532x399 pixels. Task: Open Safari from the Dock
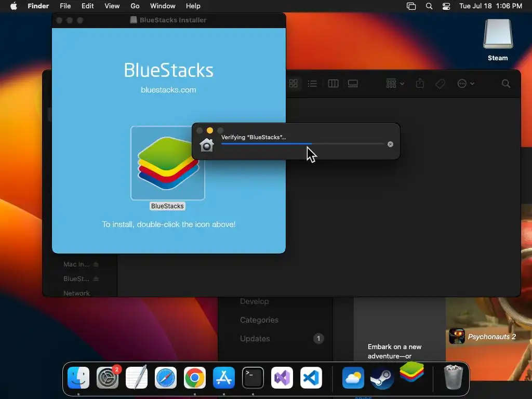(x=166, y=378)
